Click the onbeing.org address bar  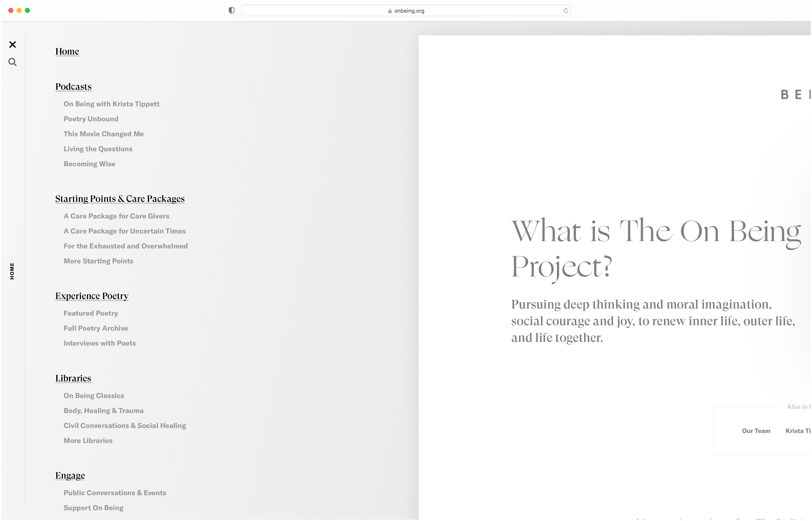(x=406, y=10)
